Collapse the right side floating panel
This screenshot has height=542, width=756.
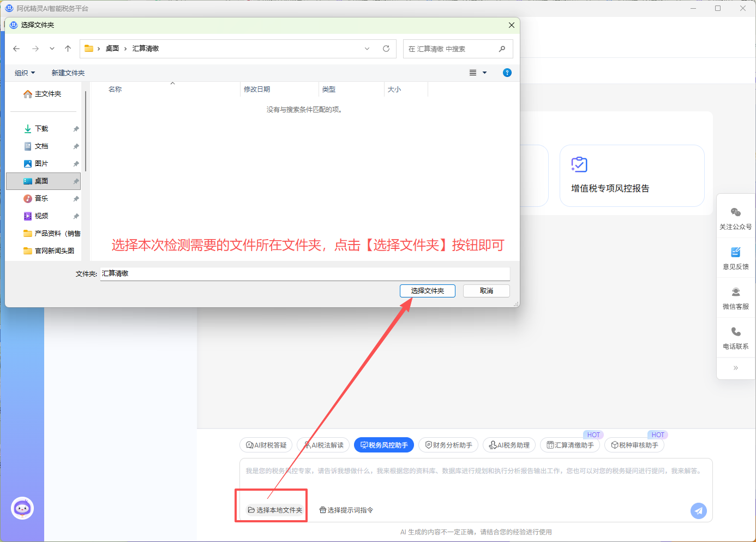click(x=735, y=368)
